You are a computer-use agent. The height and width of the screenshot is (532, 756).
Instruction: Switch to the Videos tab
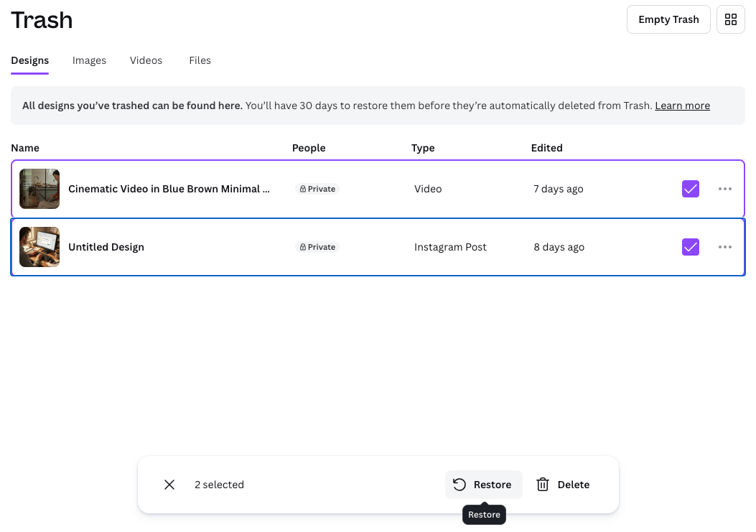pos(146,60)
